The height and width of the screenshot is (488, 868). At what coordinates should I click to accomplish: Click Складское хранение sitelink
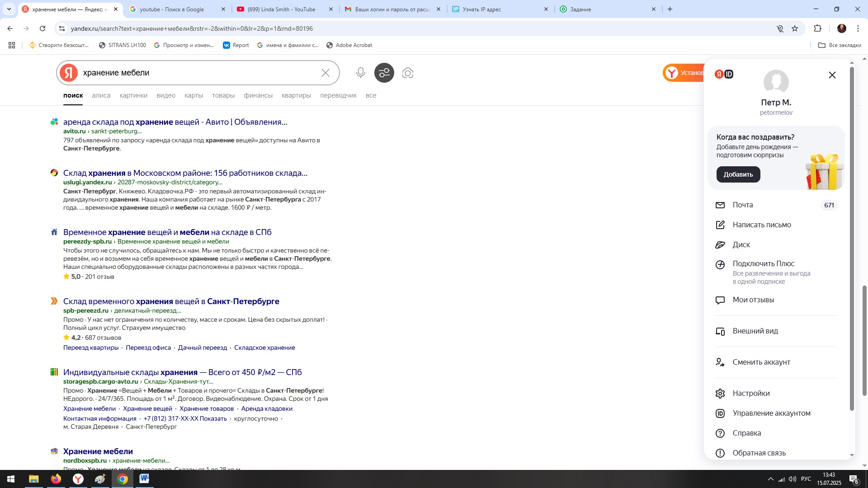tap(264, 347)
